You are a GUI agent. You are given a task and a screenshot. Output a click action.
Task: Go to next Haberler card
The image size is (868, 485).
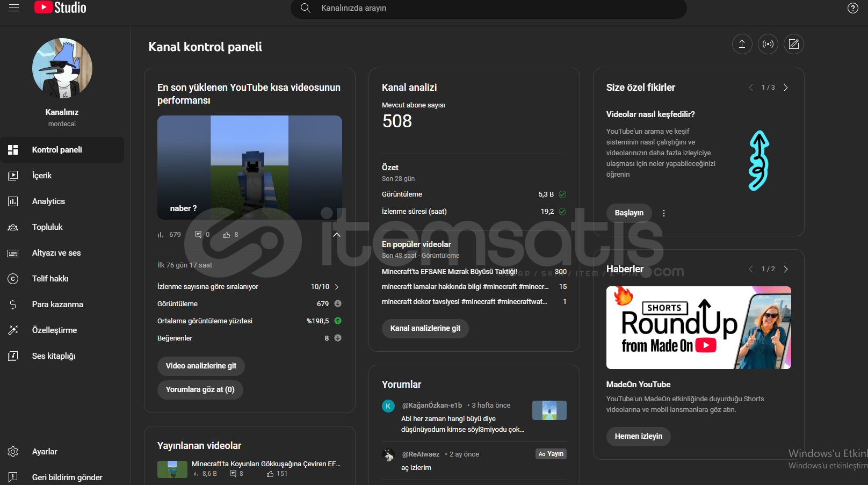tap(786, 269)
